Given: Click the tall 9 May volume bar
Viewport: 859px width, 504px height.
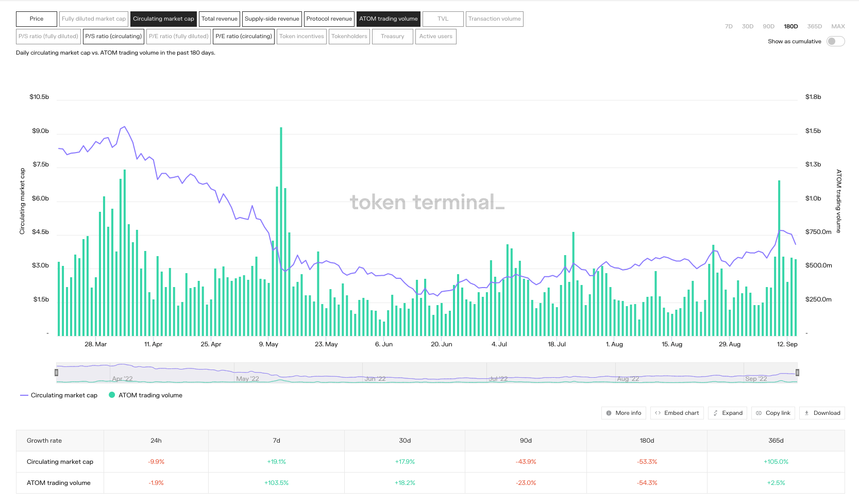Looking at the screenshot, I should pos(281,232).
